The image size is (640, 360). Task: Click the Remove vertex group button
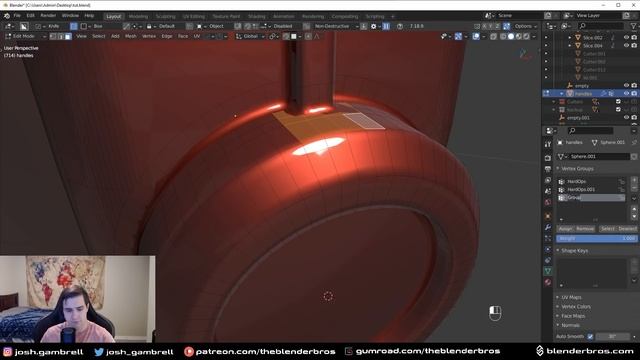(585, 229)
